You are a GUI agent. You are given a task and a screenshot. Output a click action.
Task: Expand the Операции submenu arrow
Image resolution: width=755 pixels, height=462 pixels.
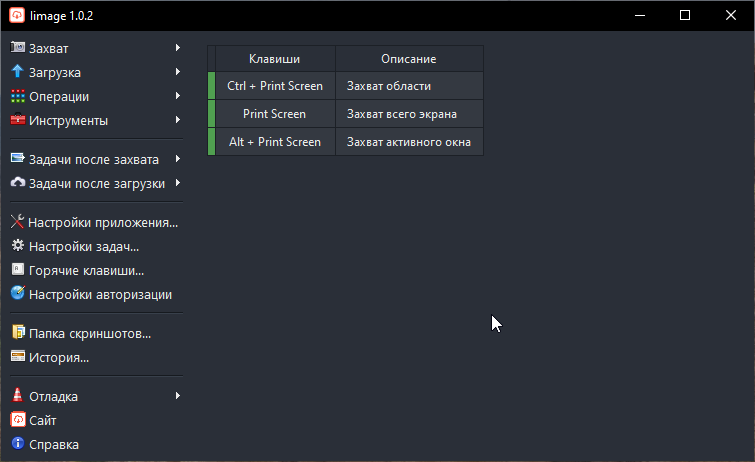point(177,96)
